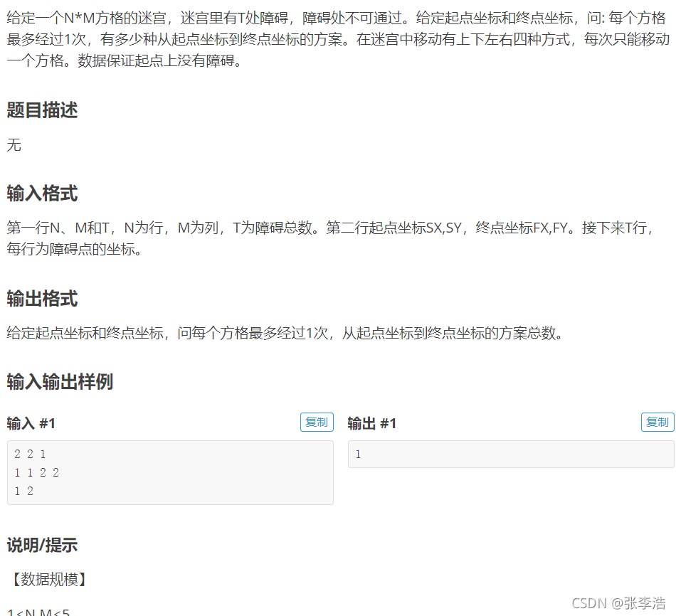Select the sample input line 2 2 1
The image size is (676, 616).
click(29, 454)
